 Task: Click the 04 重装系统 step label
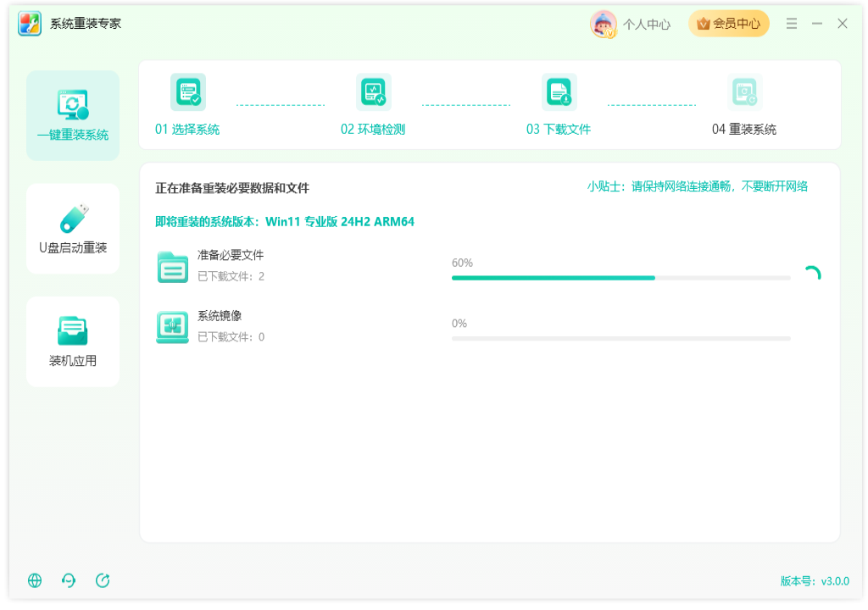click(744, 130)
